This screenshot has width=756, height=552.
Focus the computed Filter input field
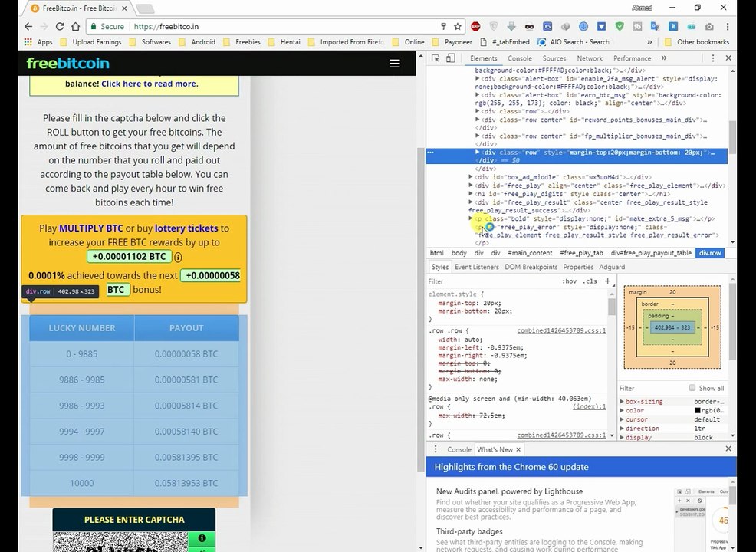[x=652, y=388]
